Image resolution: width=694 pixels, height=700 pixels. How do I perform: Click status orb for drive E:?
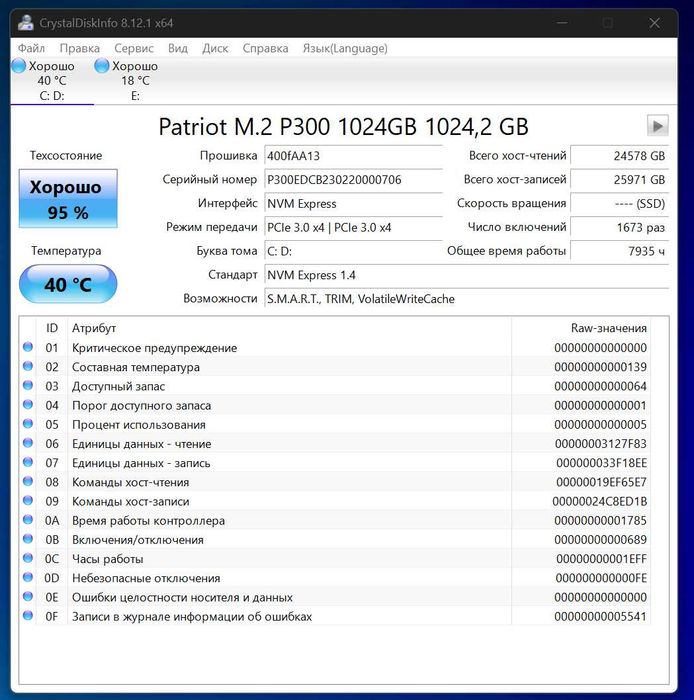[102, 66]
